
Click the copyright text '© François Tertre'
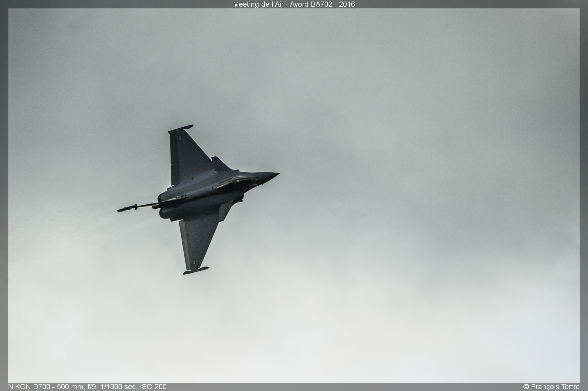(551, 387)
